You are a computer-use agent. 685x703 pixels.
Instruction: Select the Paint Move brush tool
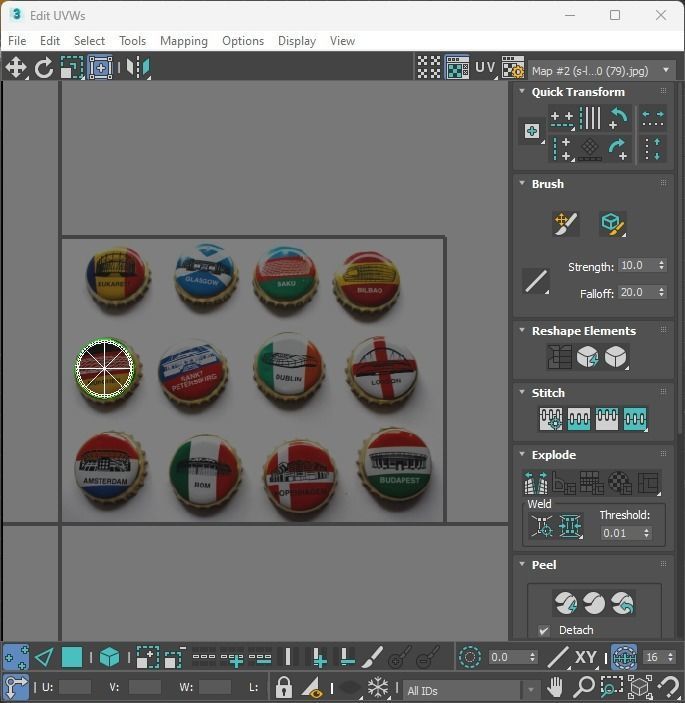(x=566, y=223)
